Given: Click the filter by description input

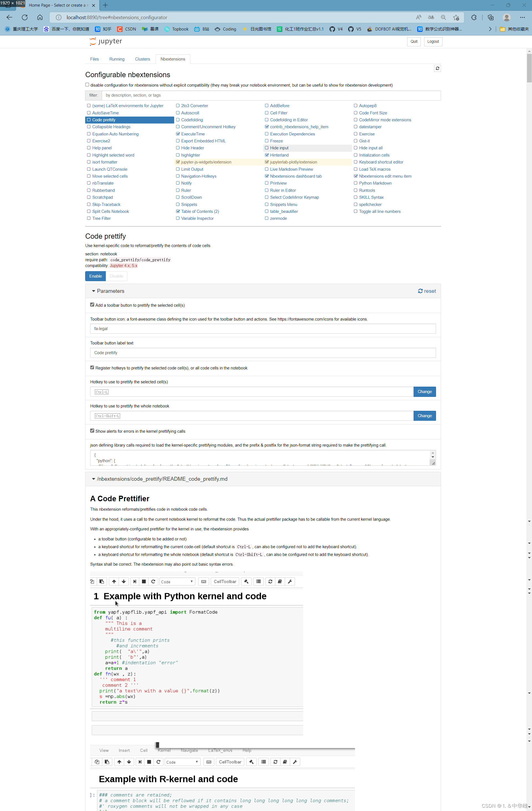Looking at the screenshot, I should [271, 95].
